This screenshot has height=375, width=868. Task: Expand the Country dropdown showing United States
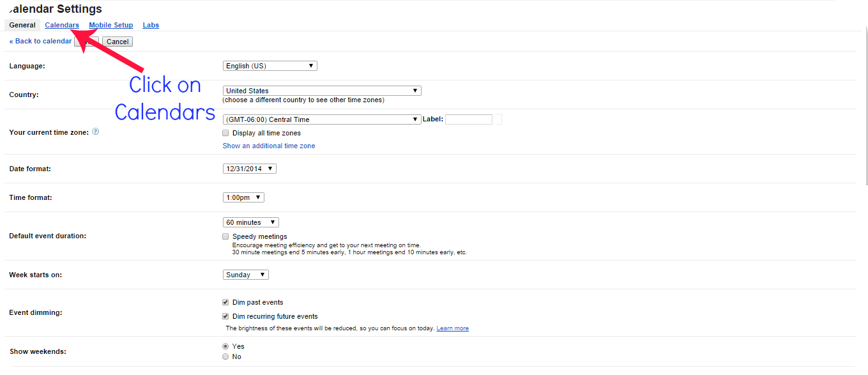322,91
